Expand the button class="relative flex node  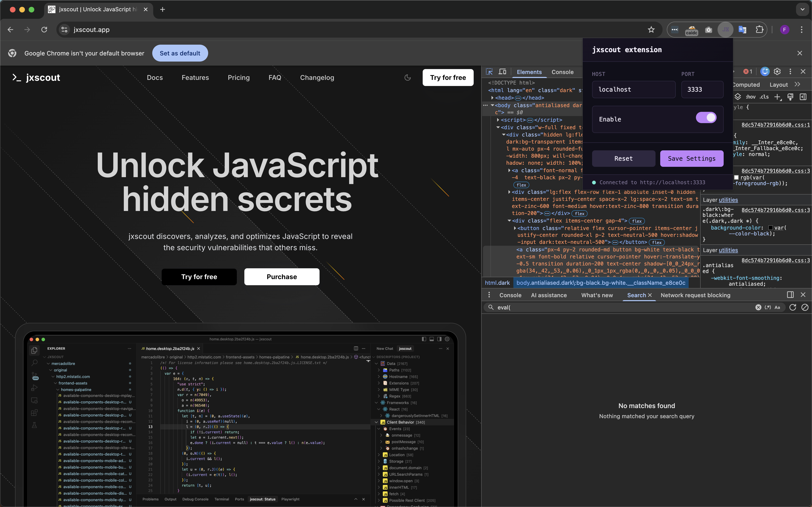[515, 228]
